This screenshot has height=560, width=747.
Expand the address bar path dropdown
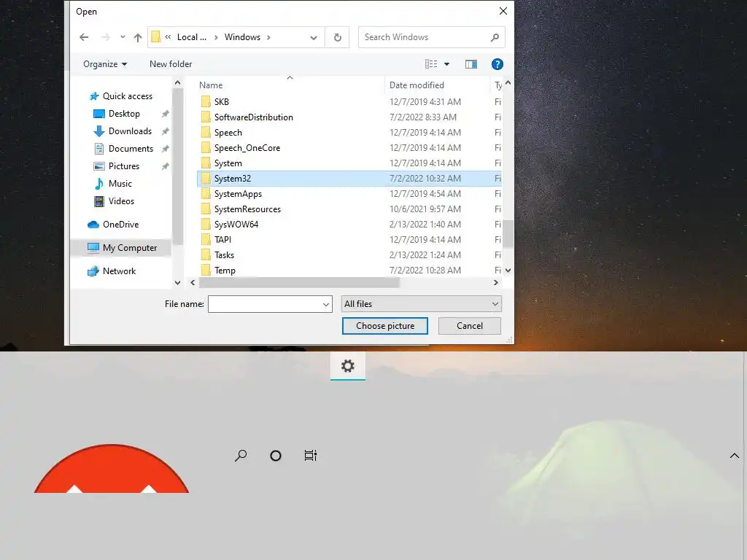[314, 38]
